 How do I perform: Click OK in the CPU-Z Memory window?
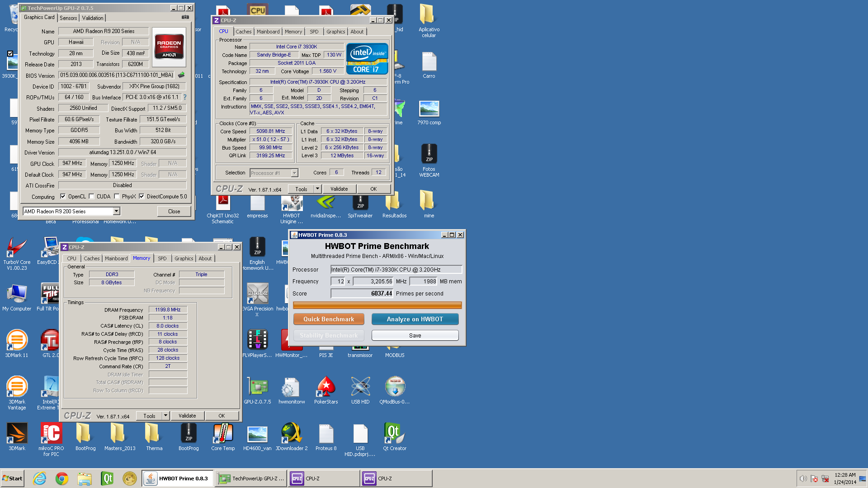click(222, 416)
